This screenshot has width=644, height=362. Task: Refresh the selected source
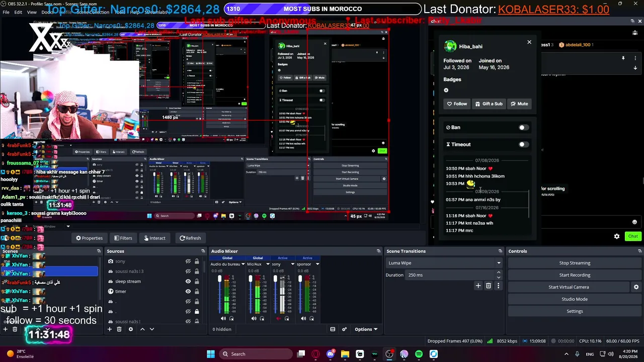190,238
